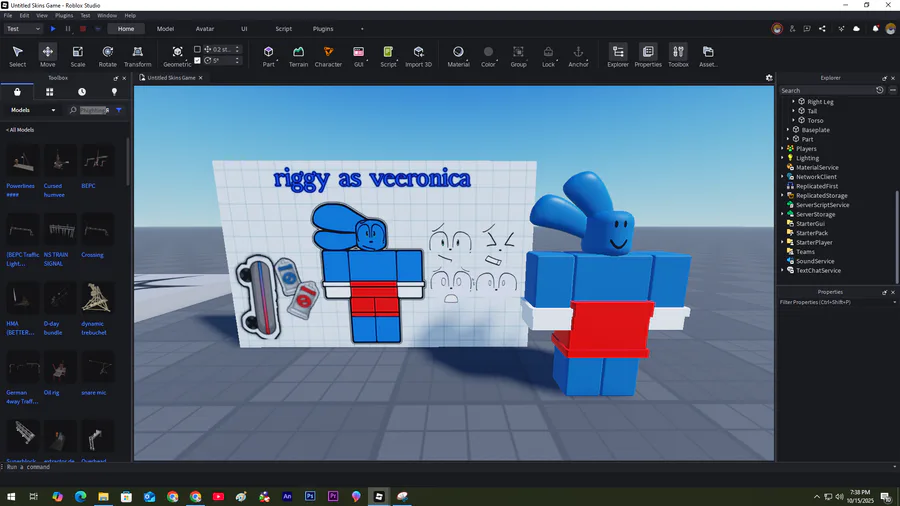Insert a new Part

click(x=268, y=56)
